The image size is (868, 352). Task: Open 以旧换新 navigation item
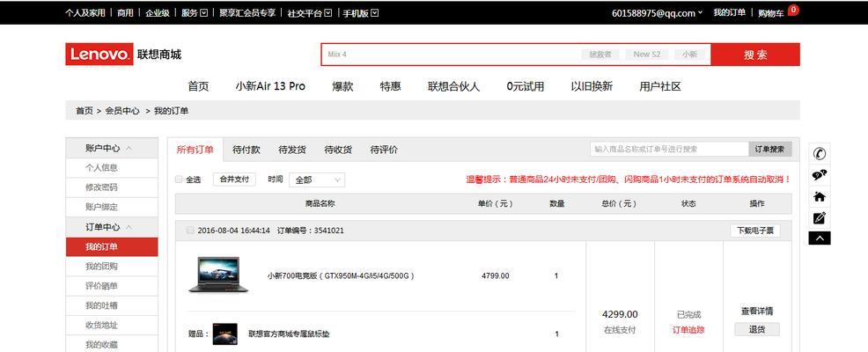click(592, 86)
